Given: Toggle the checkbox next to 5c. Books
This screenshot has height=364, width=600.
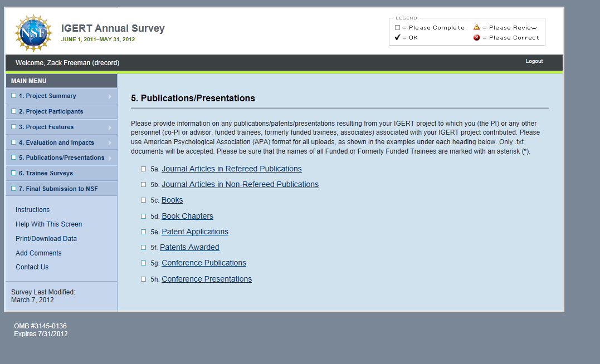Looking at the screenshot, I should click(144, 200).
